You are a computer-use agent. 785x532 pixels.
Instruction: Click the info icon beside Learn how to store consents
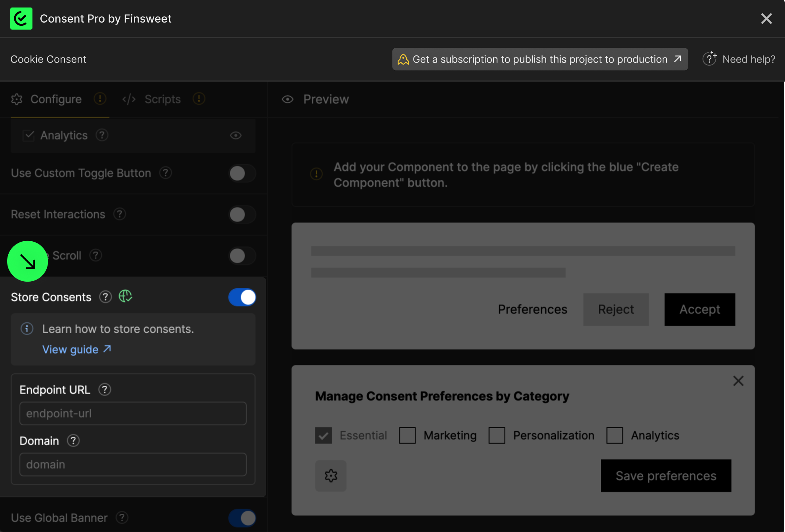point(27,328)
